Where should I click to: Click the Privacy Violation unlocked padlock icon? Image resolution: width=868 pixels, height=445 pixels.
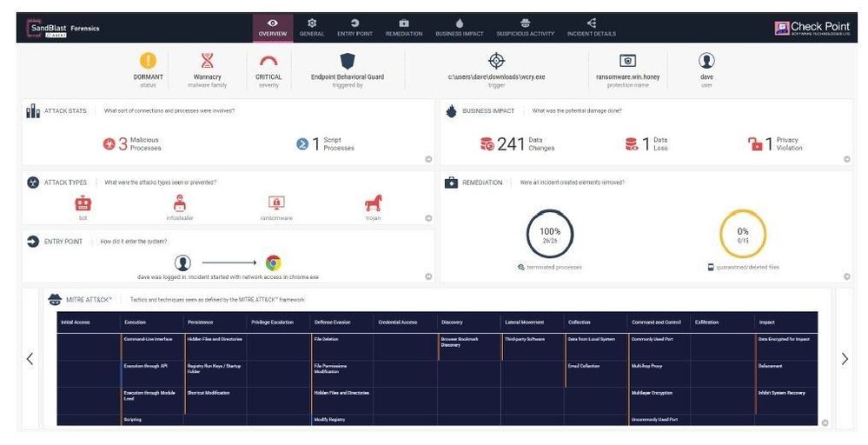point(755,144)
